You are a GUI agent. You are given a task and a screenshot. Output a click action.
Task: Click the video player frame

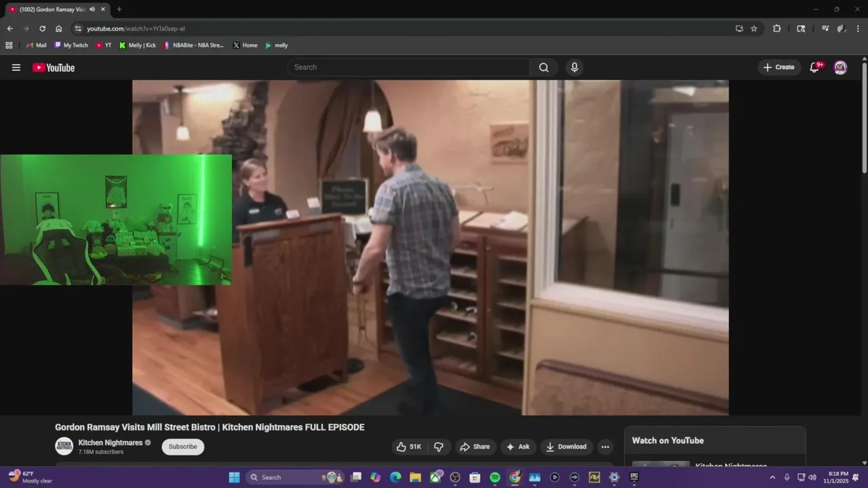[x=430, y=247]
